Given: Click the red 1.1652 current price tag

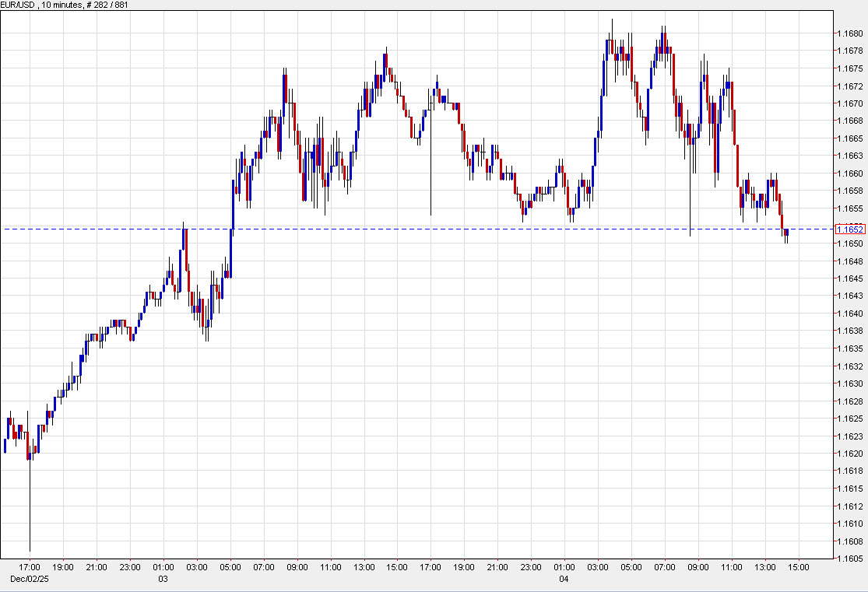Looking at the screenshot, I should click(x=851, y=229).
